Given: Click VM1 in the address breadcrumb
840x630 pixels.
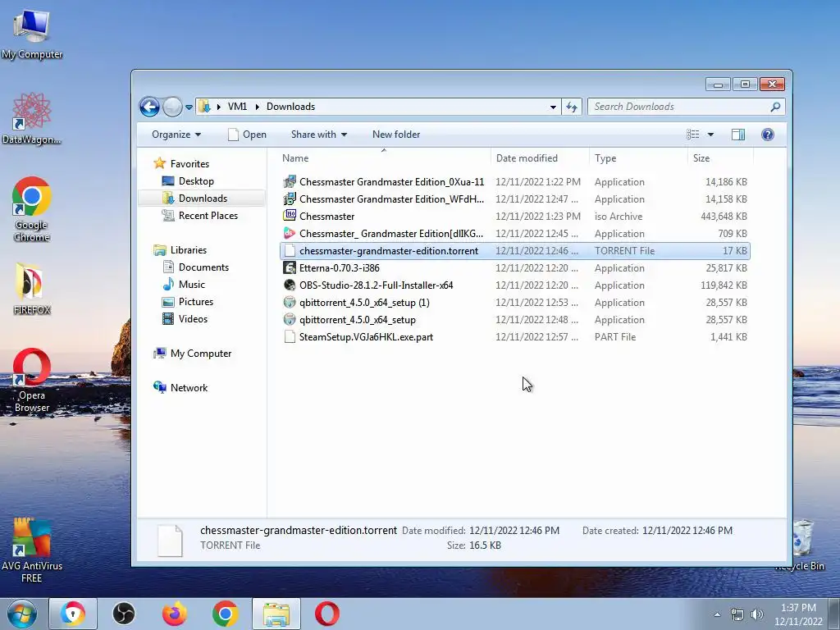Looking at the screenshot, I should [x=237, y=107].
